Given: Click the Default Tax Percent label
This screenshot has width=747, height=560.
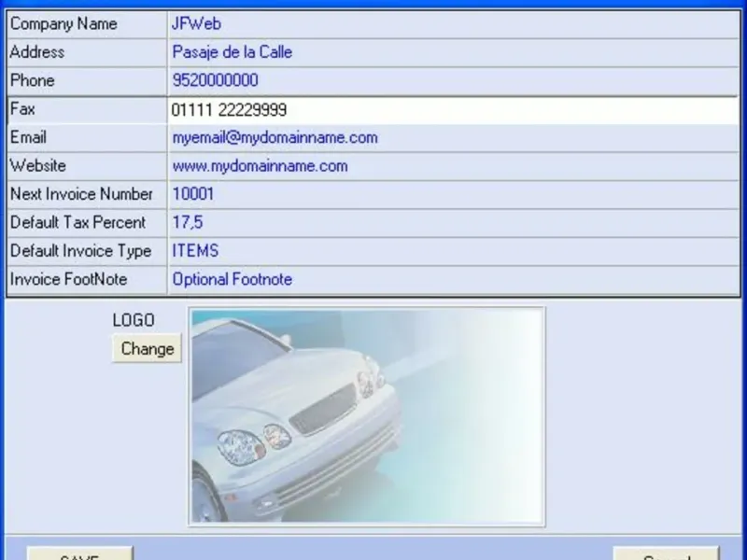Looking at the screenshot, I should tap(78, 222).
